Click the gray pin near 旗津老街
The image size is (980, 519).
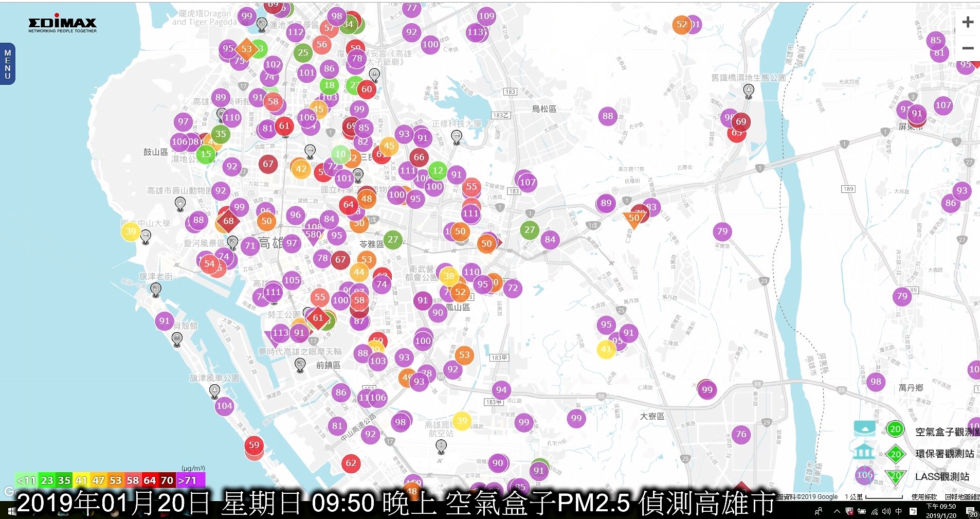(x=156, y=290)
